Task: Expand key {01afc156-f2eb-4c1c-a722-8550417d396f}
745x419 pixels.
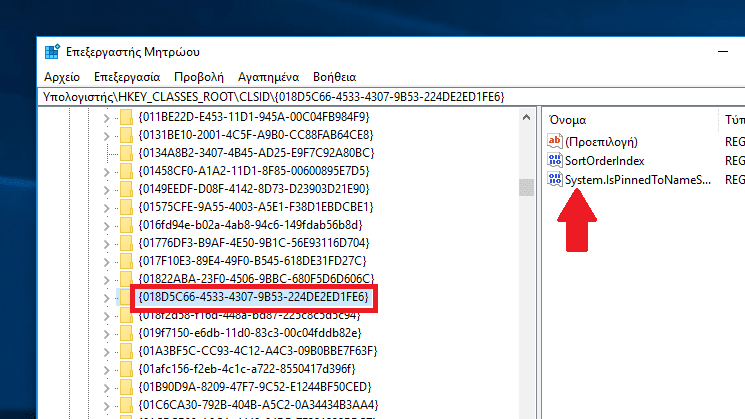Action: click(106, 370)
